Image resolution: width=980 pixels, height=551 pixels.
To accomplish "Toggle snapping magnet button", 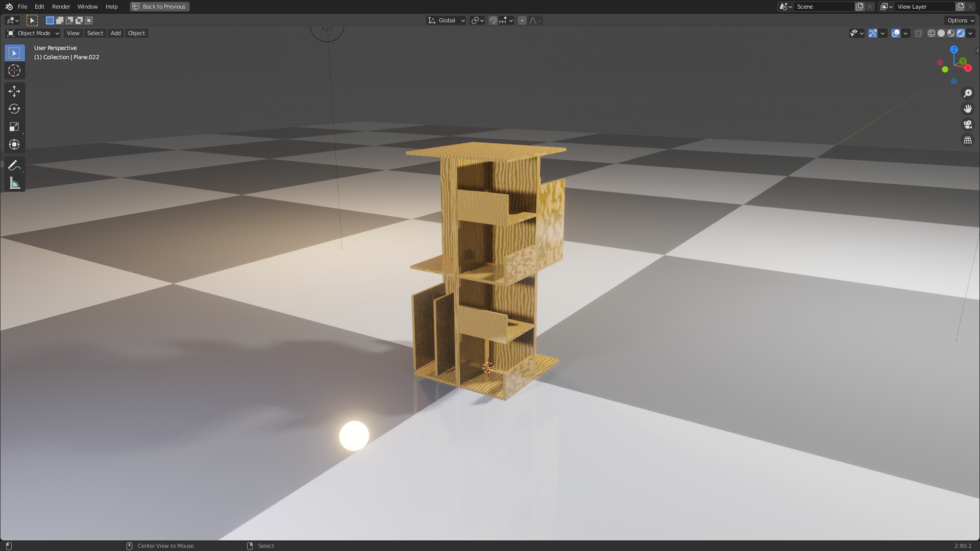I will (x=493, y=20).
